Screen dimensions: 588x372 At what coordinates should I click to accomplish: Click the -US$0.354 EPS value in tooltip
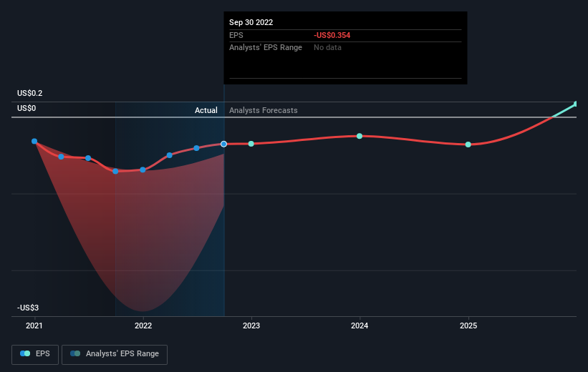[332, 35]
